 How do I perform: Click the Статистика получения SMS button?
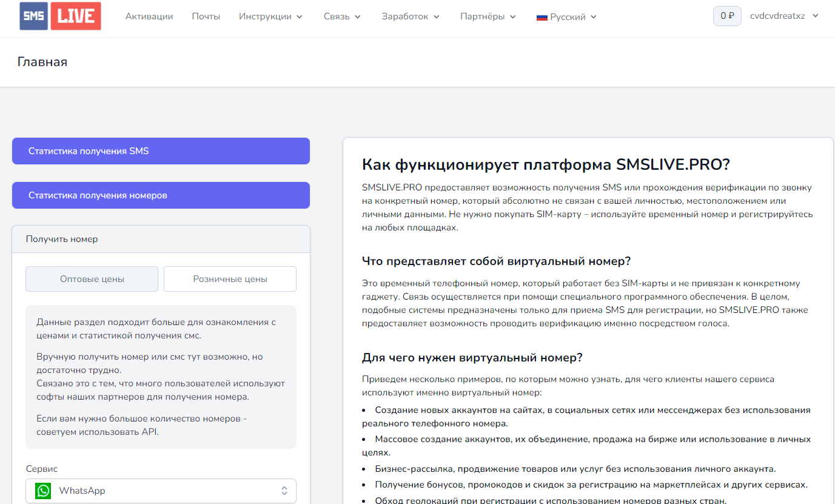click(161, 151)
